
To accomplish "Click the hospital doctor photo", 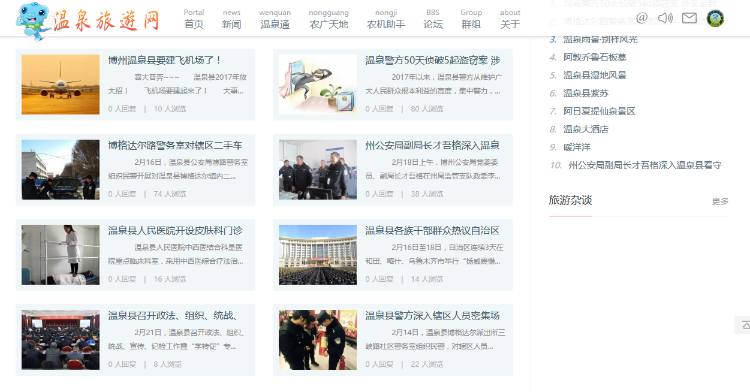I will 61,255.
